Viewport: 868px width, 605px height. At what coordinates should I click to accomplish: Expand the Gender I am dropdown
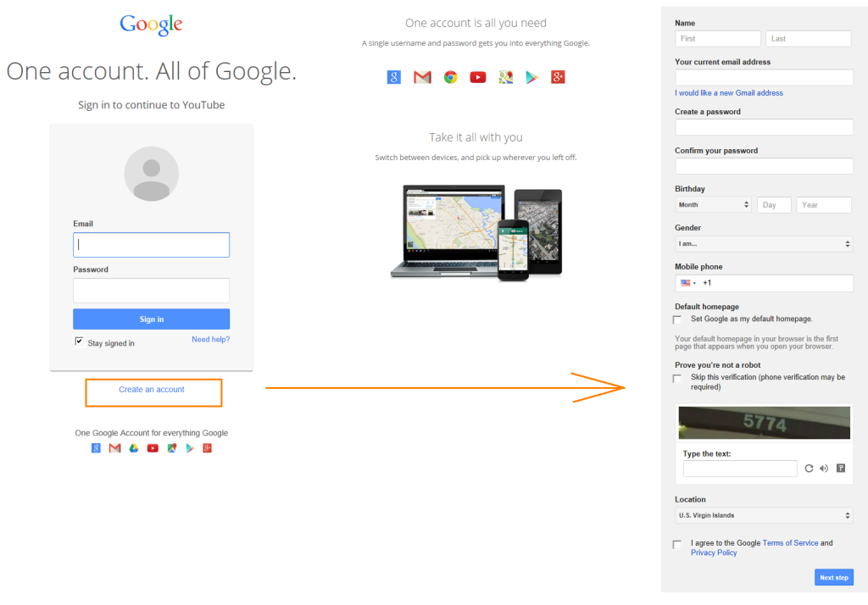pyautogui.click(x=763, y=243)
